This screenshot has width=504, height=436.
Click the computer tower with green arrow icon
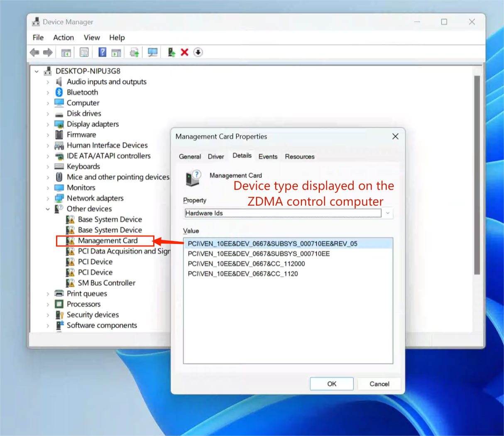point(171,52)
